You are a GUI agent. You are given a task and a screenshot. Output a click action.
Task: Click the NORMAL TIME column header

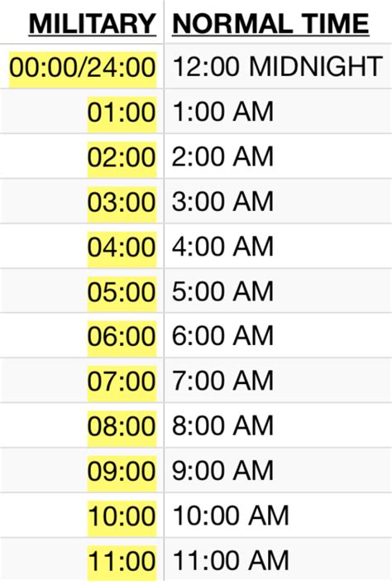[x=270, y=24]
